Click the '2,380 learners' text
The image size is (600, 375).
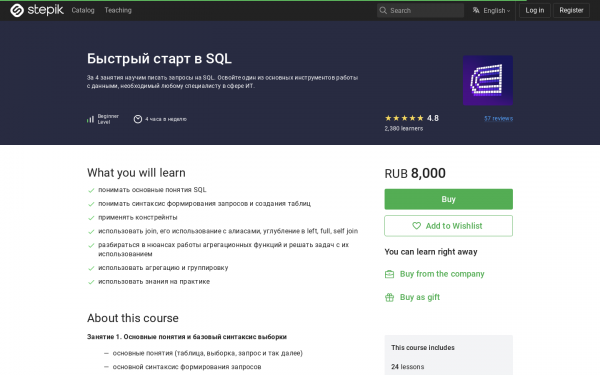coord(404,129)
